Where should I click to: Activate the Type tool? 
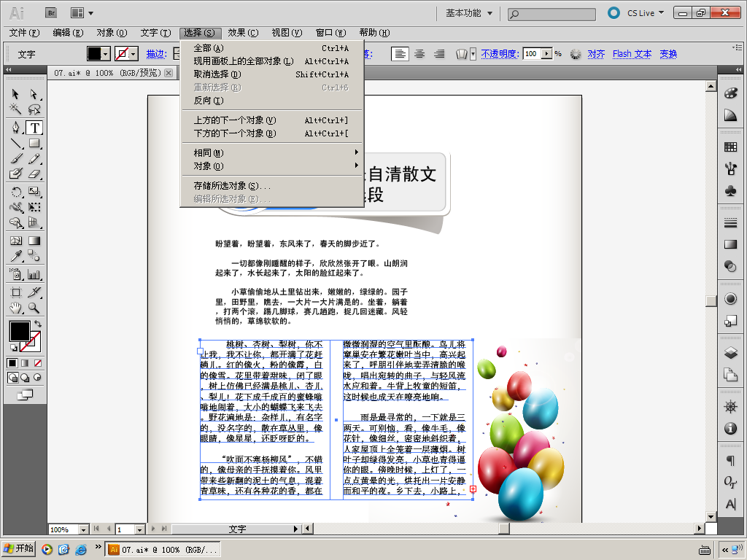tap(34, 128)
